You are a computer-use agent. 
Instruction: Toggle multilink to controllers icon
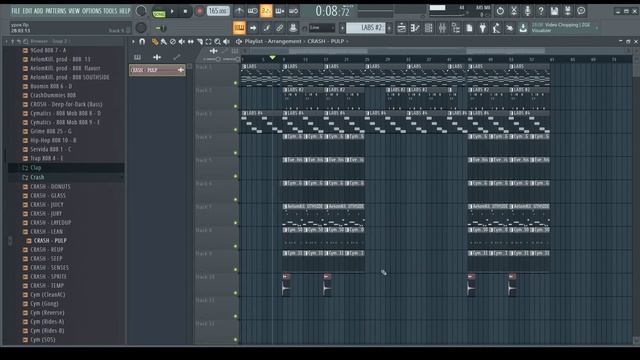280,28
